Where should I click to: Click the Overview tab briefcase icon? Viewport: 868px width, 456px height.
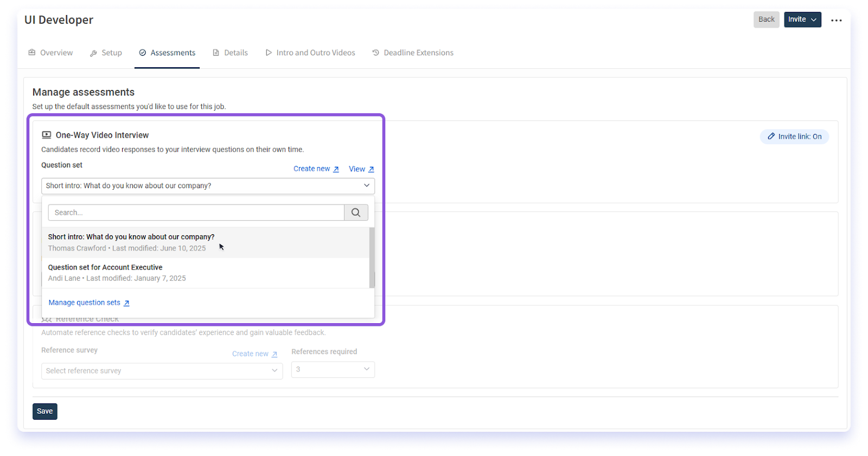[x=32, y=53]
